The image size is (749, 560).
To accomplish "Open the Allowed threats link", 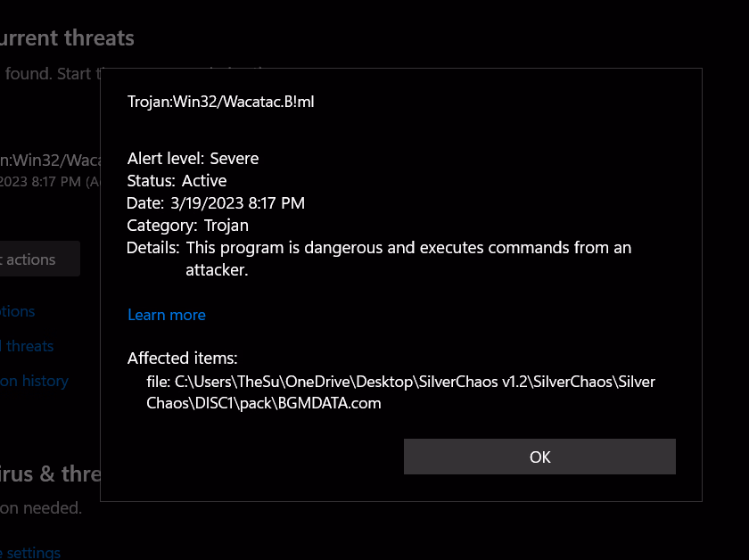I will pyautogui.click(x=27, y=346).
